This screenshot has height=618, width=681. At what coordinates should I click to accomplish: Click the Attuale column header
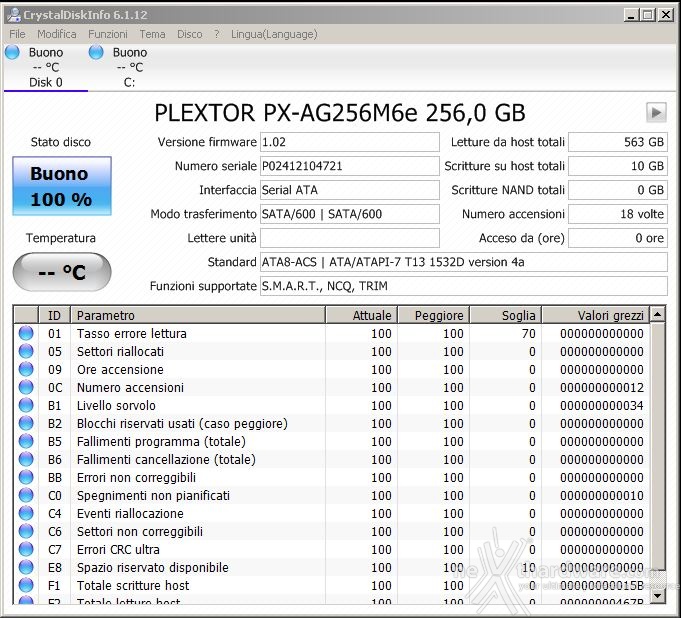[x=361, y=315]
